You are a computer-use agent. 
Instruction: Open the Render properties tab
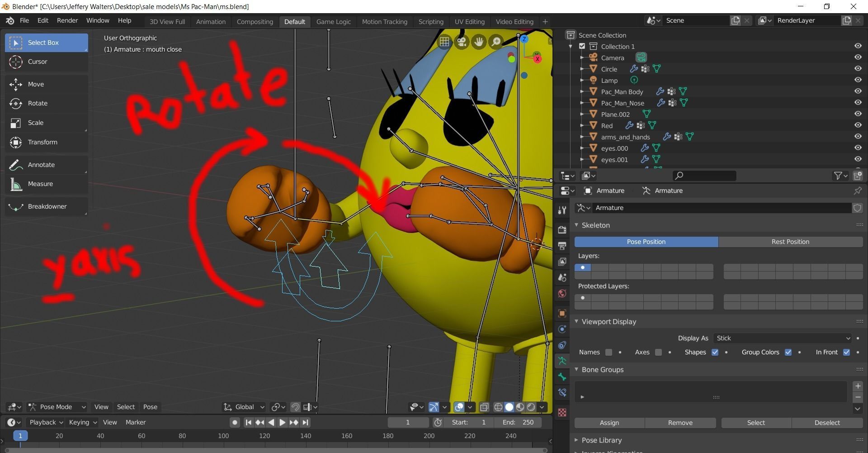pyautogui.click(x=562, y=230)
